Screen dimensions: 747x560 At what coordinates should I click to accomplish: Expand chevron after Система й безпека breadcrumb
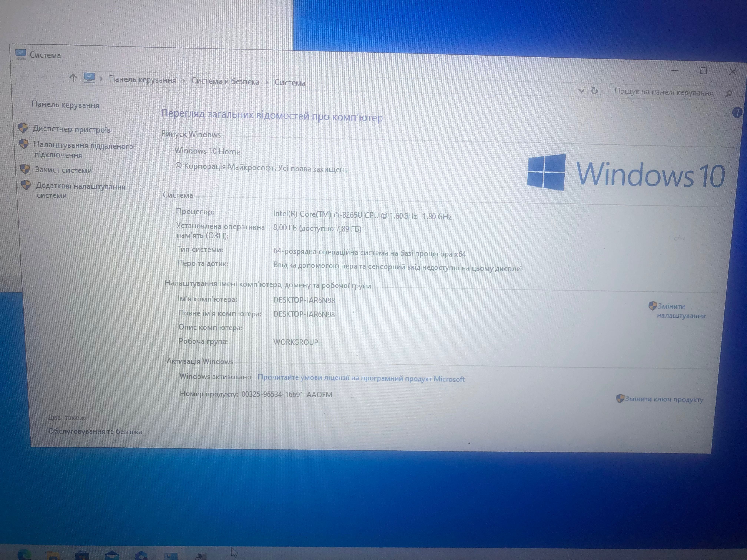click(266, 82)
